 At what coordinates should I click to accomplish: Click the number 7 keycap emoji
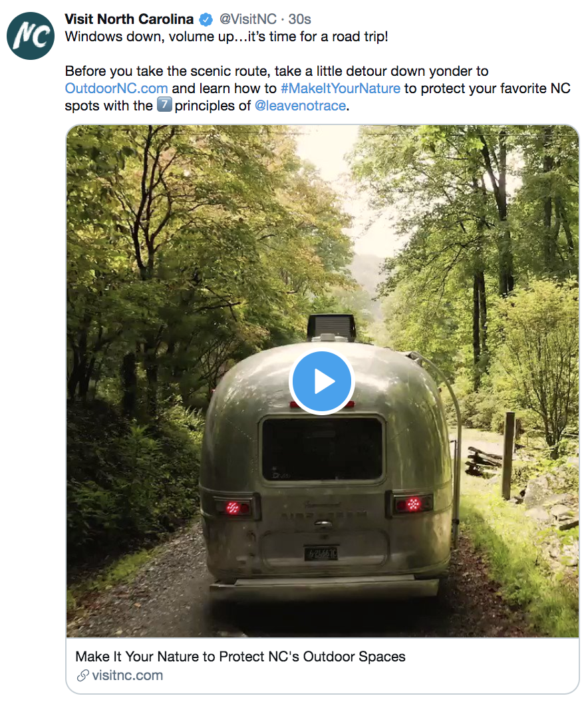[x=164, y=105]
